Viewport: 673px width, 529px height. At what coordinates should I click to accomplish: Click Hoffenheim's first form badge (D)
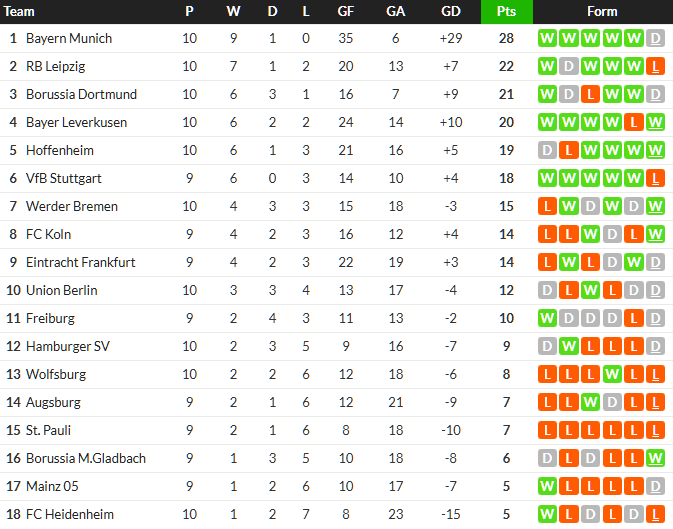[x=547, y=150]
